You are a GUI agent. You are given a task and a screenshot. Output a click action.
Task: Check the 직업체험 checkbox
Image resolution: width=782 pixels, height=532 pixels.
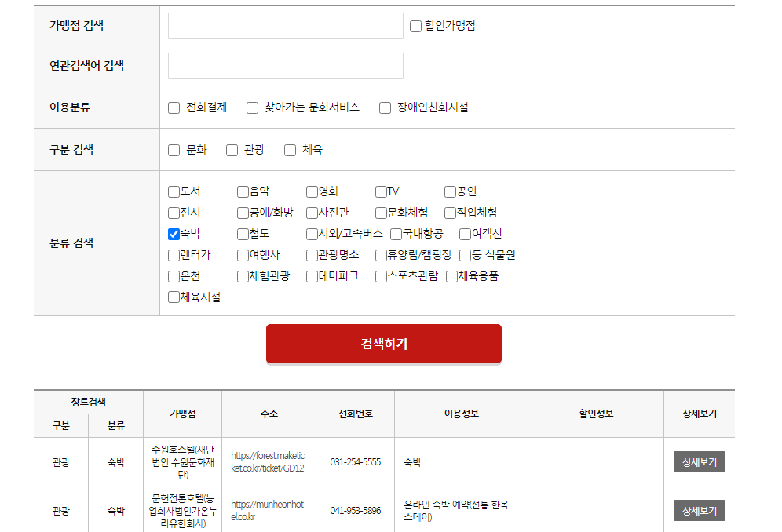(450, 213)
